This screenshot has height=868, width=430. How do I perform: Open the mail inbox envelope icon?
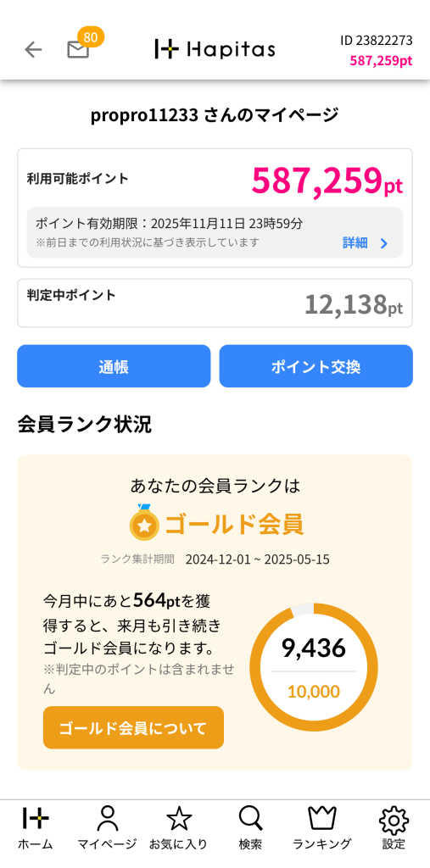pyautogui.click(x=78, y=50)
